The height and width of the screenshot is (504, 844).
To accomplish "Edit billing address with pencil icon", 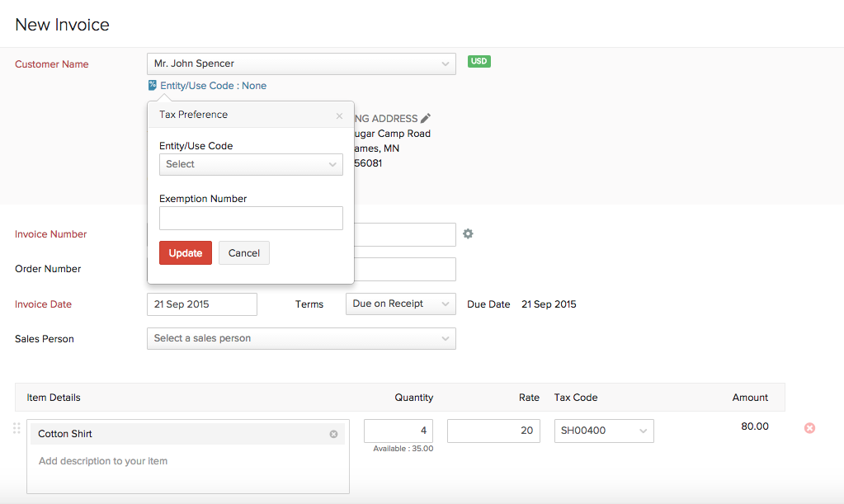I will (x=425, y=118).
